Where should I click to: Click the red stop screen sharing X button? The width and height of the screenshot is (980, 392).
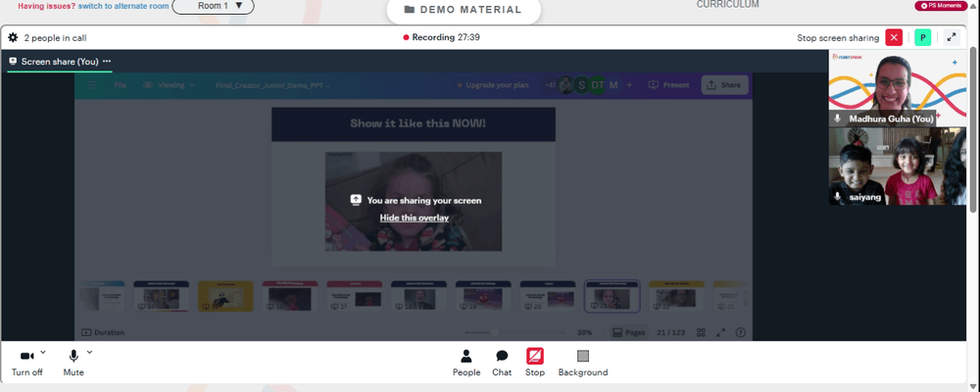click(894, 37)
